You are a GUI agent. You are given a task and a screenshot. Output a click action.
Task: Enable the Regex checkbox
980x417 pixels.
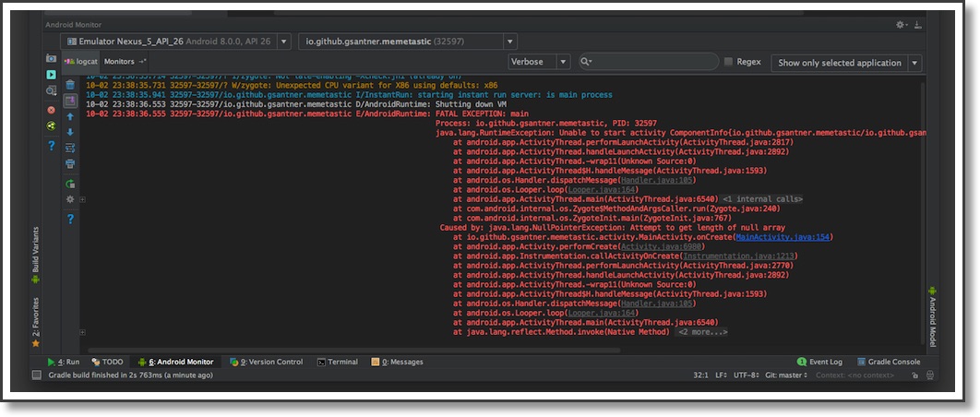click(x=729, y=62)
